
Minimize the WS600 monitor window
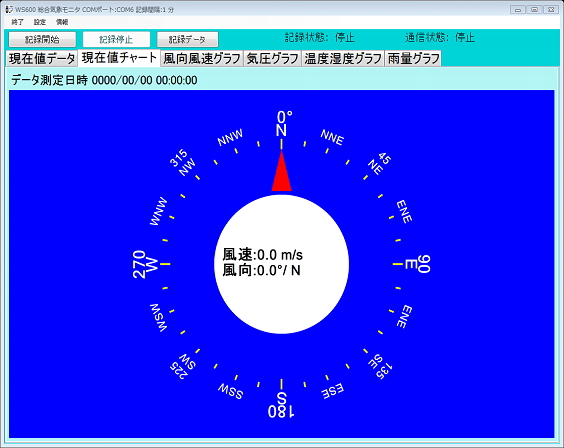[518, 10]
